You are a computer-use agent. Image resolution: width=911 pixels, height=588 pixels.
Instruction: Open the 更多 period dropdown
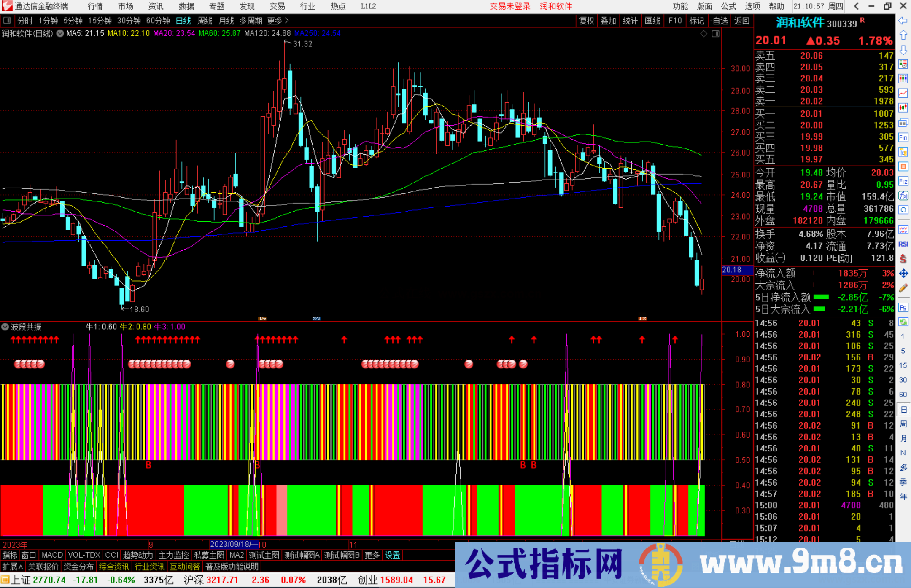[275, 20]
